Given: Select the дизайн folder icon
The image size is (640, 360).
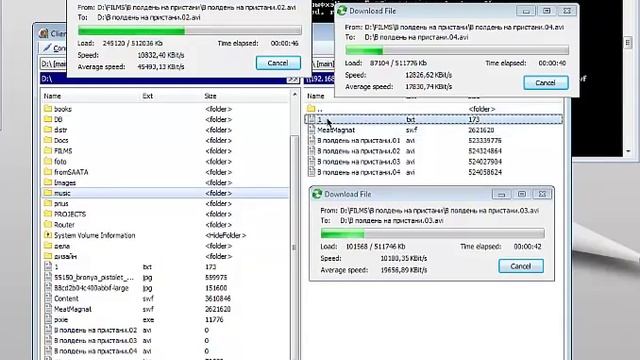Looking at the screenshot, I should click(x=48, y=256).
